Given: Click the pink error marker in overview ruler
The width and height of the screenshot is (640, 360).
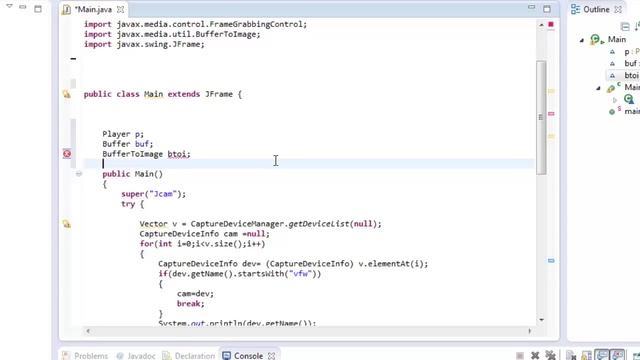Looking at the screenshot, I should pos(551,113).
